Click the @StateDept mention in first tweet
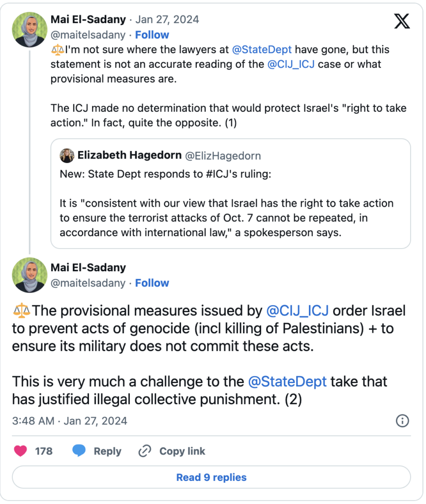Image resolution: width=426 pixels, height=504 pixels. pos(262,50)
